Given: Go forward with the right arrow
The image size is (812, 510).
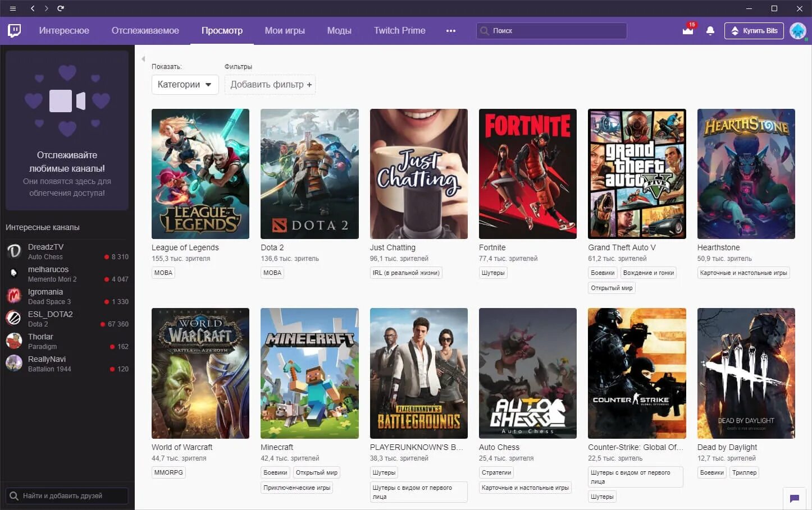Looking at the screenshot, I should [46, 8].
